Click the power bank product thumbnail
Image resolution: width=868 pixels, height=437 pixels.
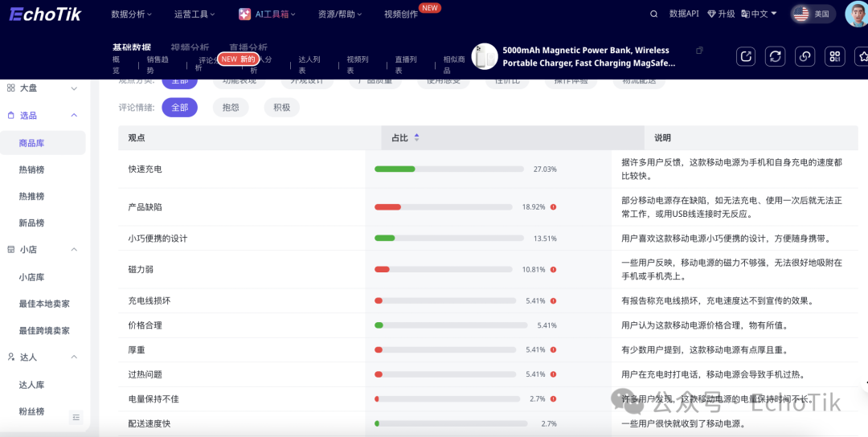click(x=485, y=56)
